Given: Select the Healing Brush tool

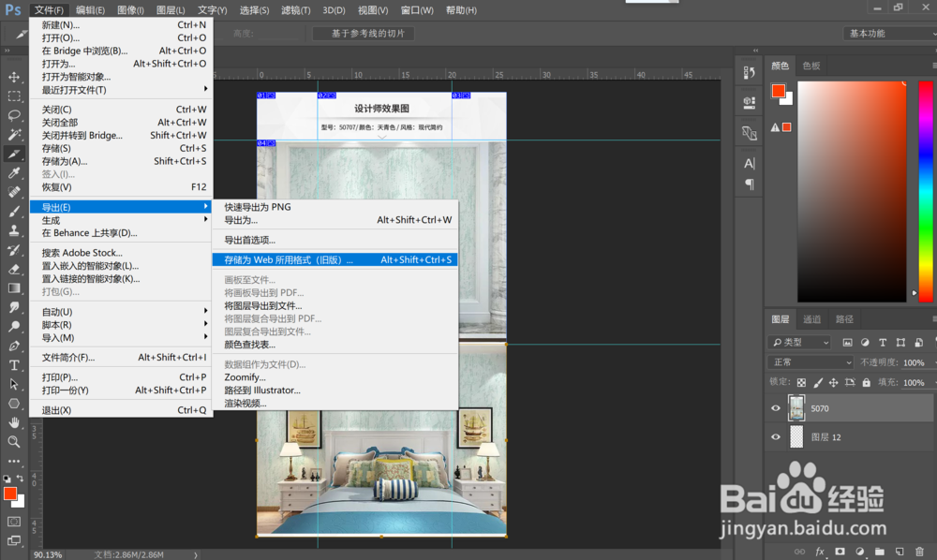Looking at the screenshot, I should pos(14,192).
